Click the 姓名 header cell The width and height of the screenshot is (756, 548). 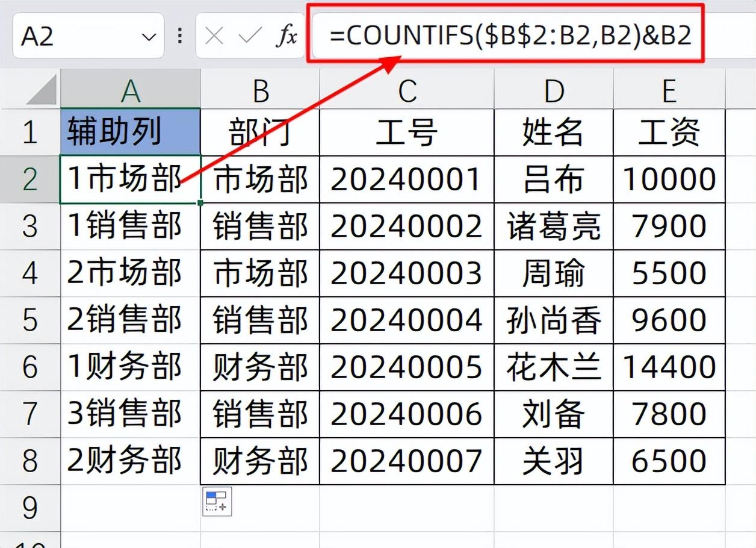point(553,132)
